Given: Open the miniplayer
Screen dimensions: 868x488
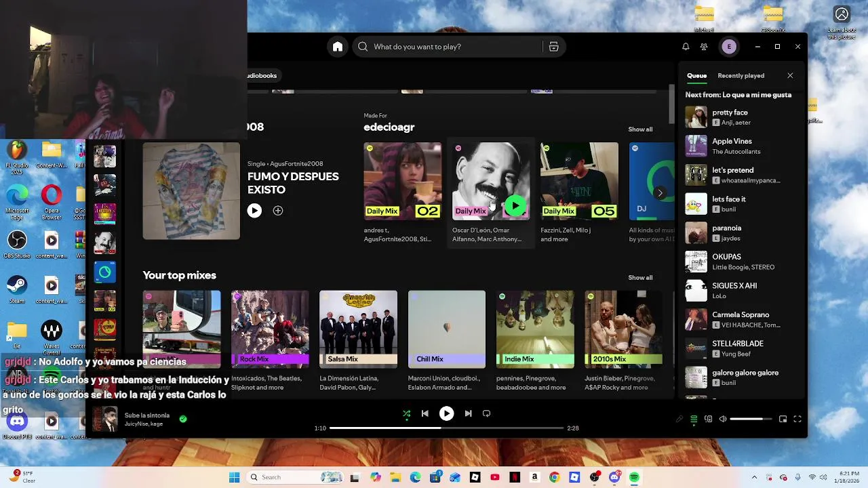Looking at the screenshot, I should coord(783,419).
